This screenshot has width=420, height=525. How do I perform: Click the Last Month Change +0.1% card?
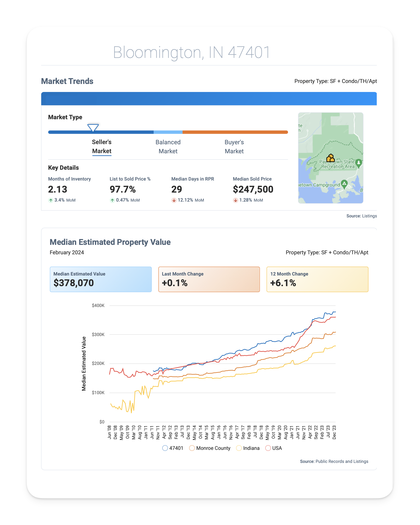click(x=209, y=279)
